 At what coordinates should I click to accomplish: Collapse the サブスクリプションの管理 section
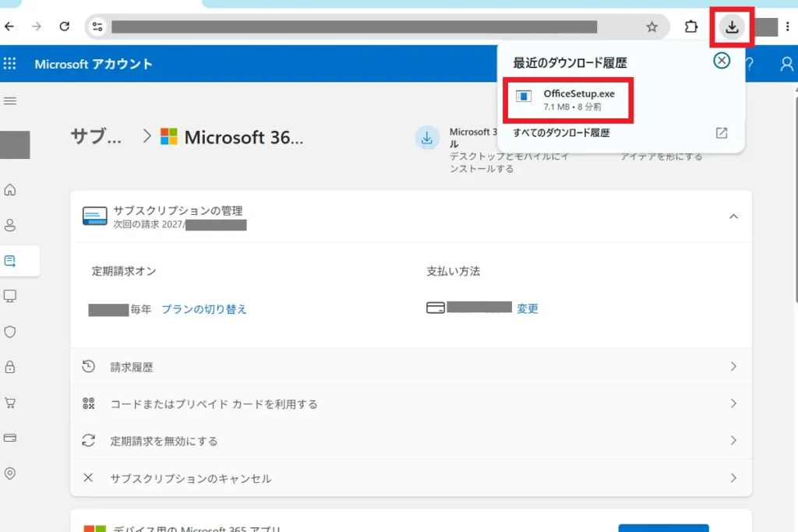pos(733,217)
